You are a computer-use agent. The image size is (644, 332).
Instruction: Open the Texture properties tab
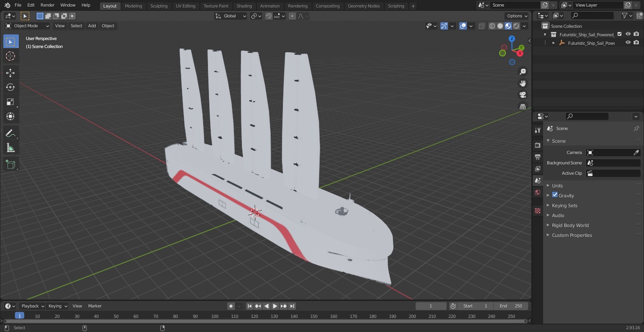pyautogui.click(x=537, y=211)
